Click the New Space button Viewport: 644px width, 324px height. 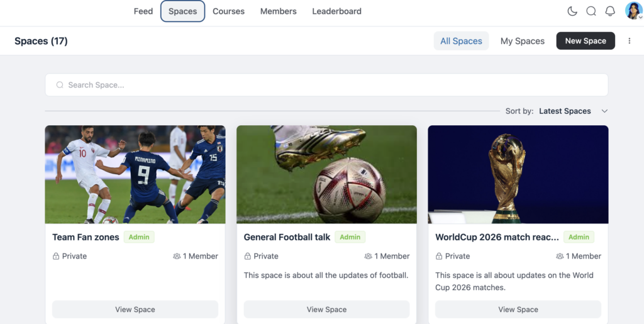[586, 41]
